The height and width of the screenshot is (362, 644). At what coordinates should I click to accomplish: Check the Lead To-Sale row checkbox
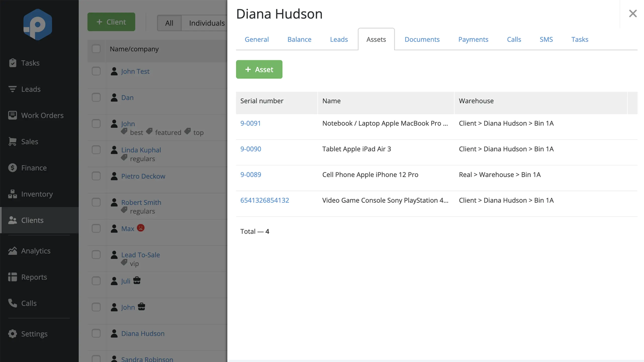coord(96,255)
